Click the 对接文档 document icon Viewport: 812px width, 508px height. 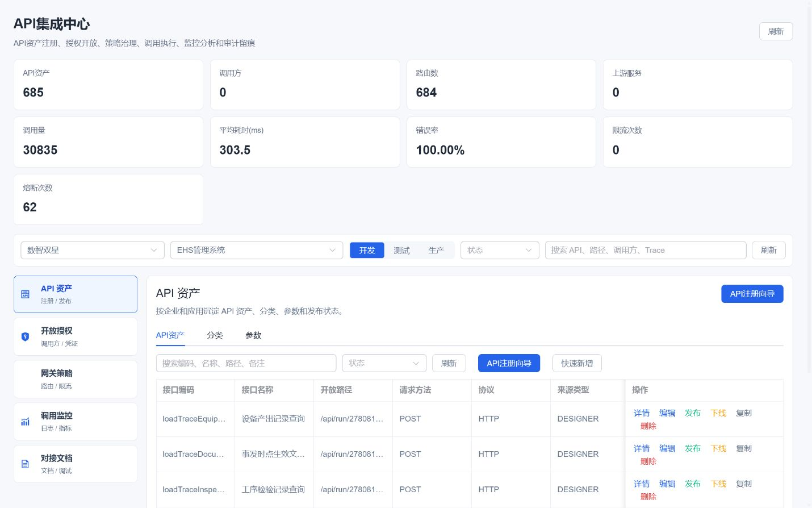tap(25, 464)
